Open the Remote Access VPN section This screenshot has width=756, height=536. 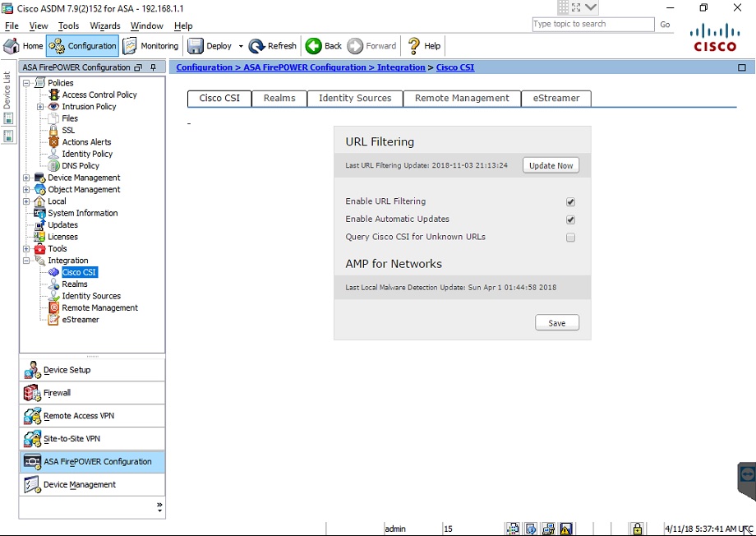92,415
